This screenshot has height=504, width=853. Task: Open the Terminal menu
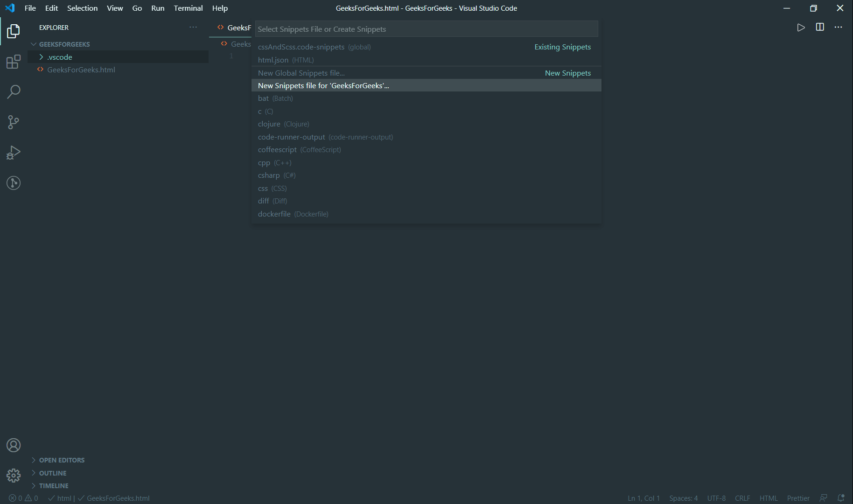click(188, 8)
